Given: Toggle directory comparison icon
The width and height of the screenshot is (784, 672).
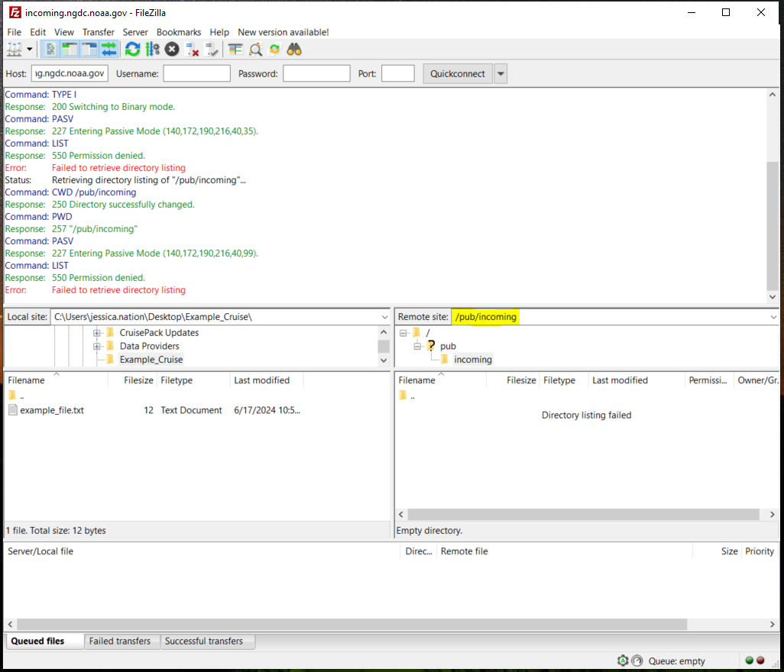Looking at the screenshot, I should [x=255, y=50].
